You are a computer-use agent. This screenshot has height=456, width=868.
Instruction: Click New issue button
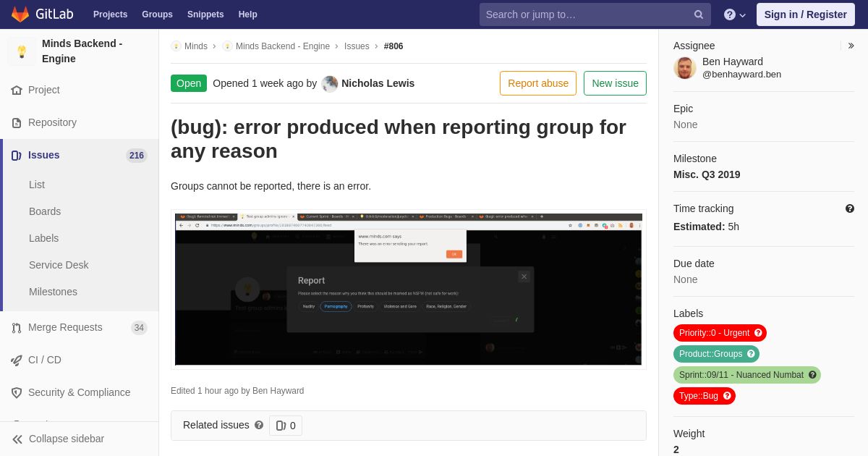pos(615,83)
